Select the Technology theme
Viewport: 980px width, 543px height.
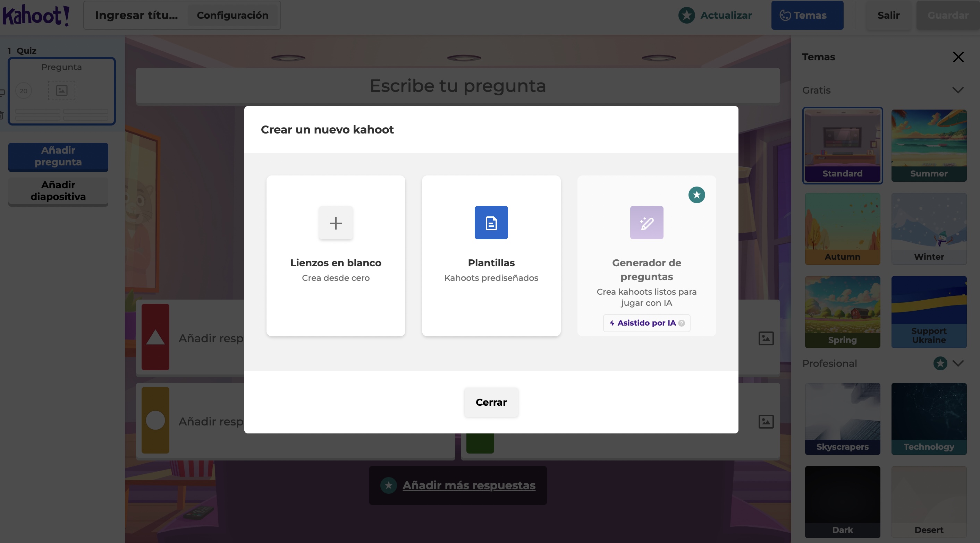click(929, 419)
